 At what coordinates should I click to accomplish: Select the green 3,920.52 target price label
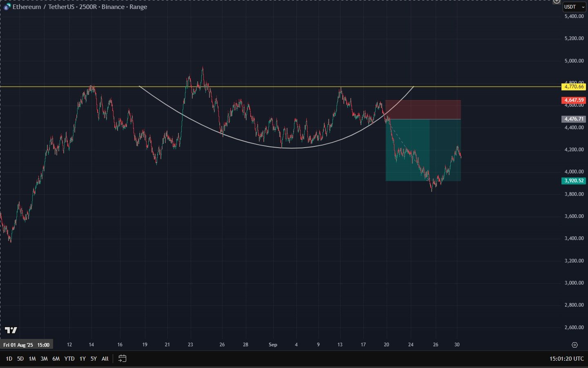574,181
